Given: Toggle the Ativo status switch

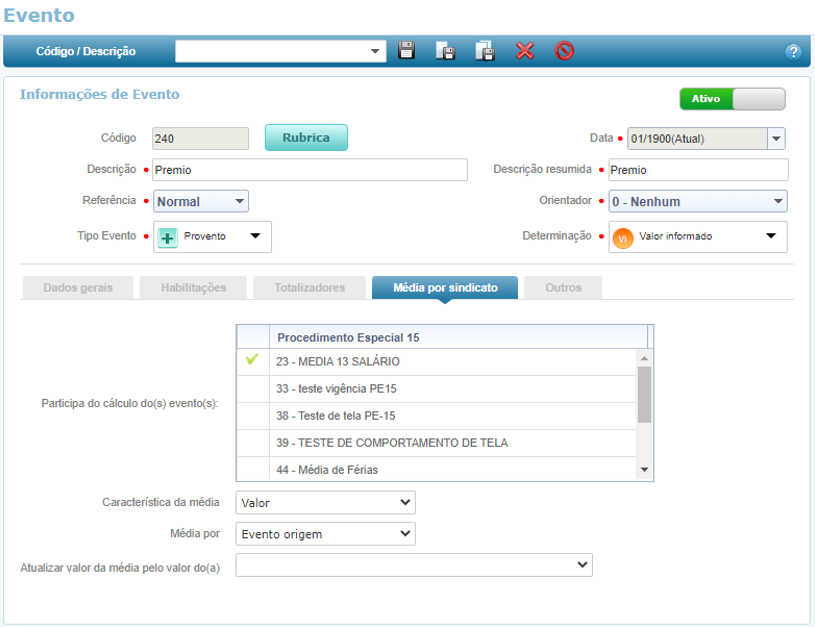Looking at the screenshot, I should tap(732, 99).
